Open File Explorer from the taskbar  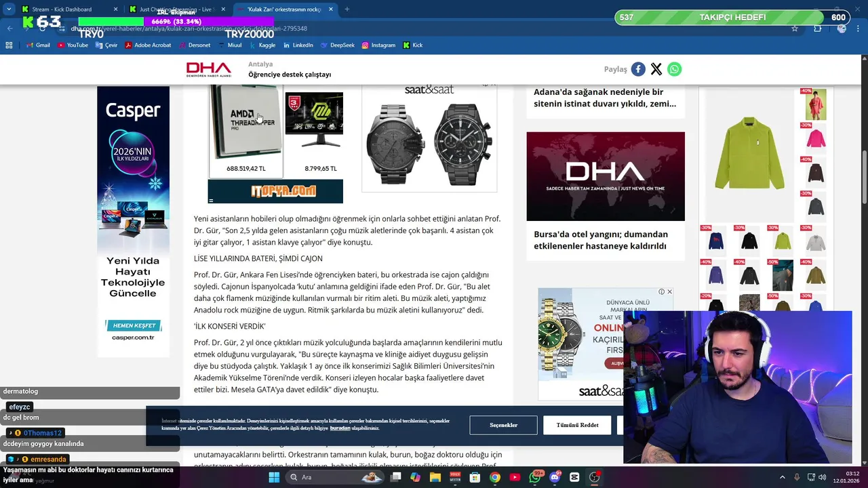435,477
